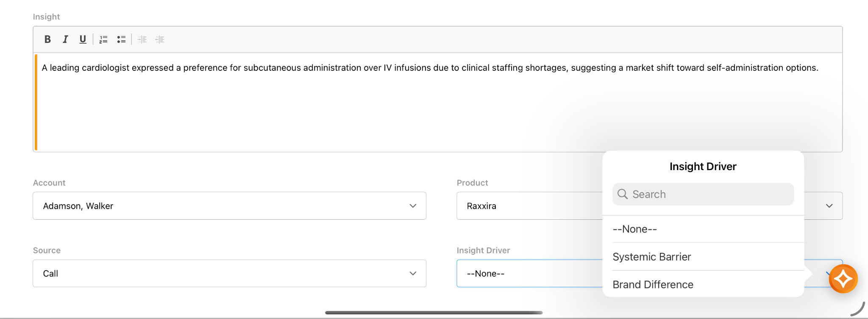Insert a bulleted list
This screenshot has width=868, height=319.
tap(121, 39)
